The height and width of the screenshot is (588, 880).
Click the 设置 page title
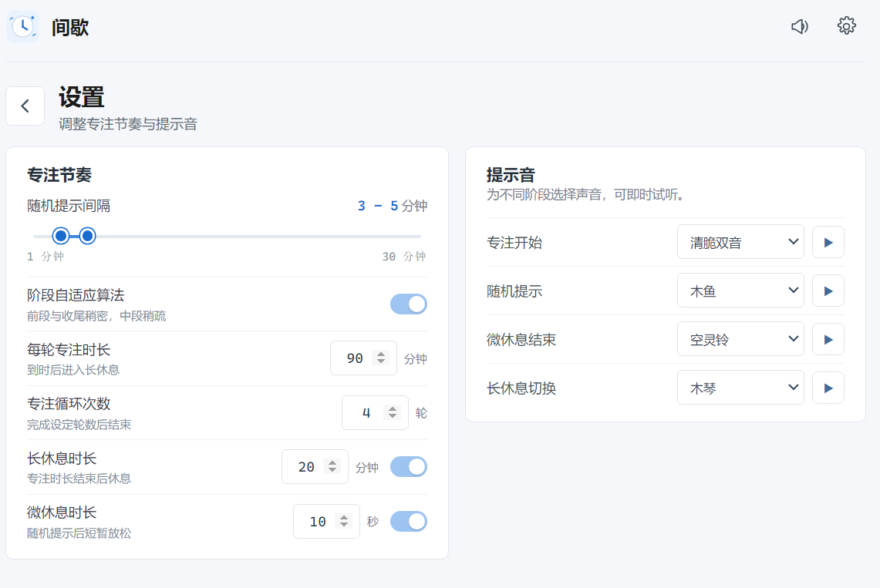(82, 97)
